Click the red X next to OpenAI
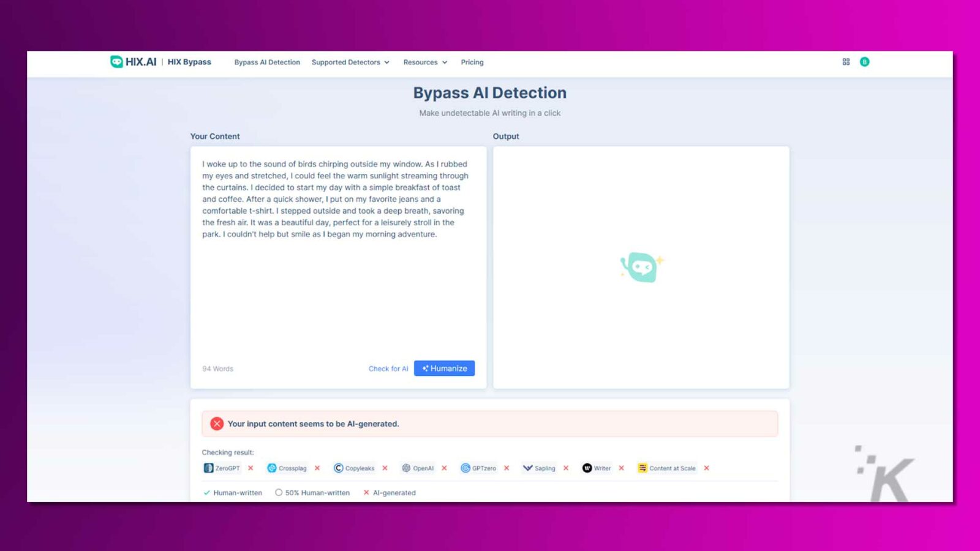Screen dimensions: 980x551 pos(445,468)
